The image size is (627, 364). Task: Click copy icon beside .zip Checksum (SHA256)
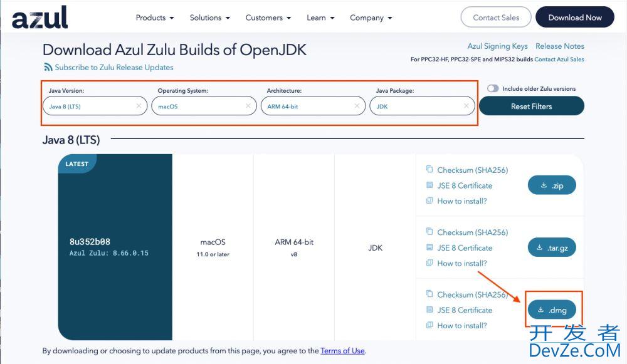[x=429, y=169]
